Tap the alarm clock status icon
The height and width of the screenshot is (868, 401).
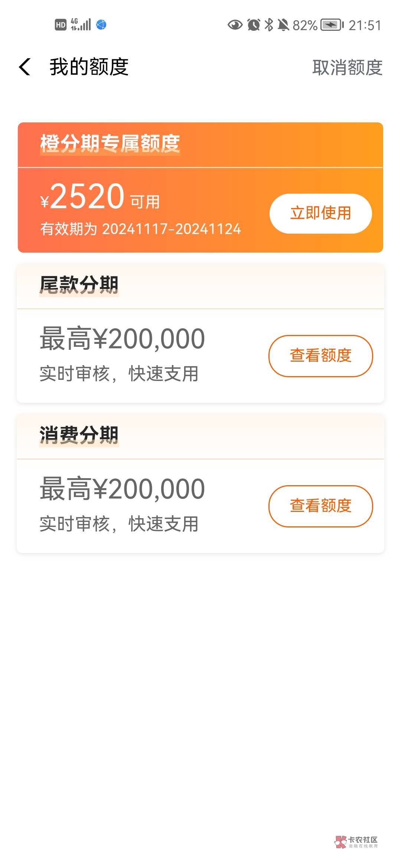pyautogui.click(x=254, y=25)
